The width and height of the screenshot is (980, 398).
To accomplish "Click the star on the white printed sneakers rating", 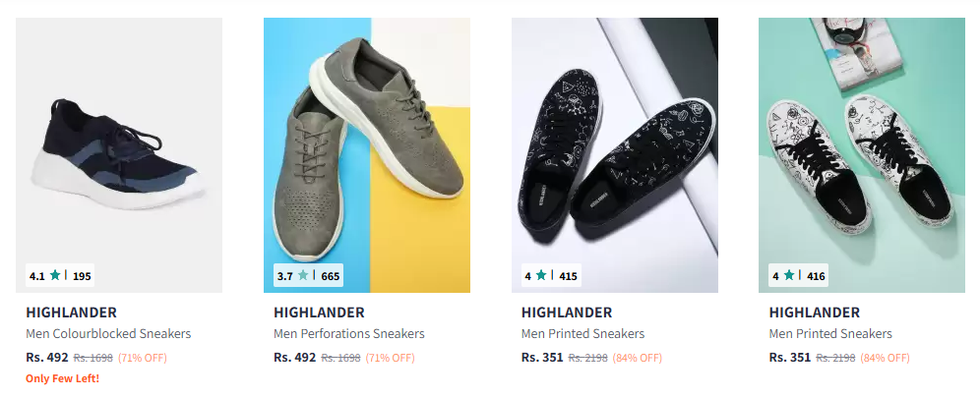I will click(789, 274).
